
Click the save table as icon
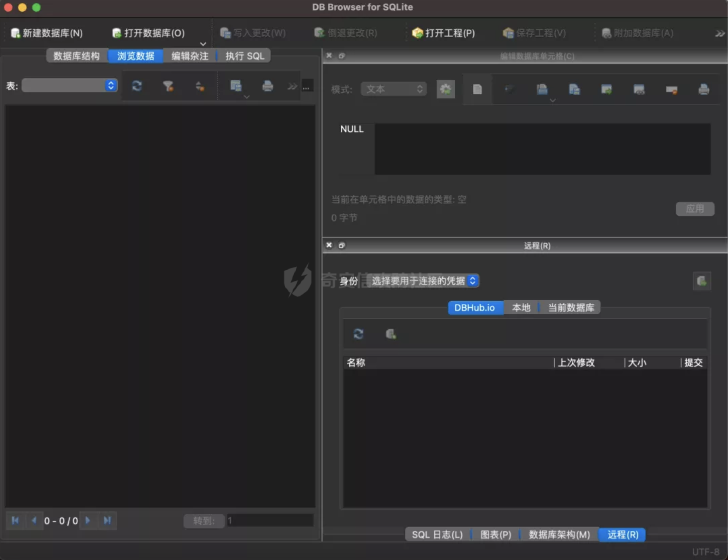click(x=235, y=86)
